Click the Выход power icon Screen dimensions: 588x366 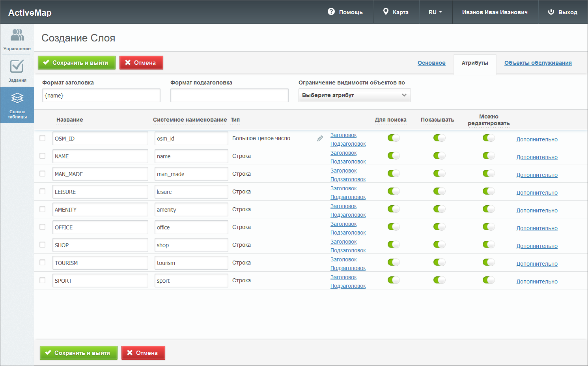tap(551, 12)
